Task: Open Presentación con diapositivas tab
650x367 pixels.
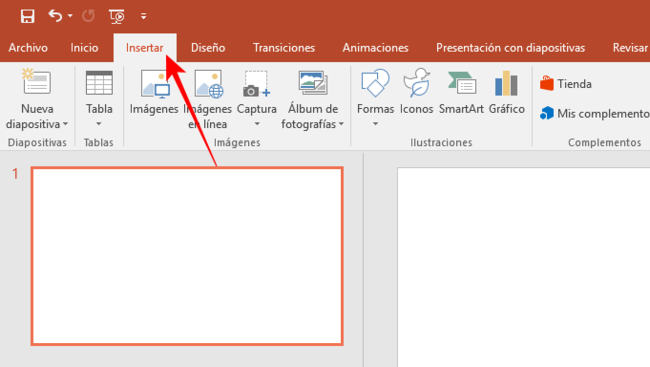Action: click(x=510, y=48)
